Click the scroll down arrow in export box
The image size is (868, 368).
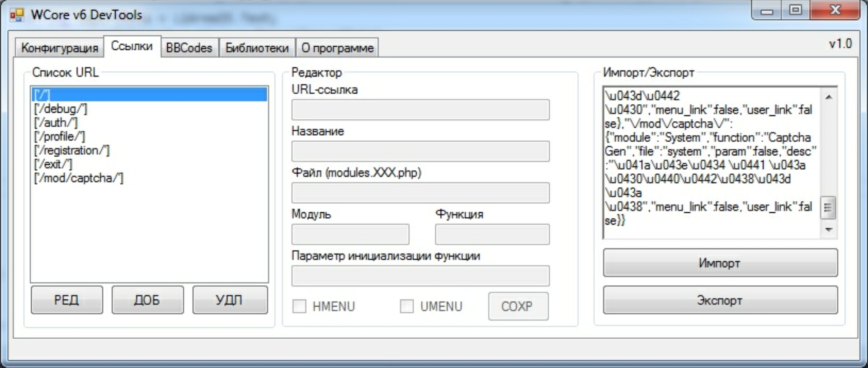pos(829,230)
